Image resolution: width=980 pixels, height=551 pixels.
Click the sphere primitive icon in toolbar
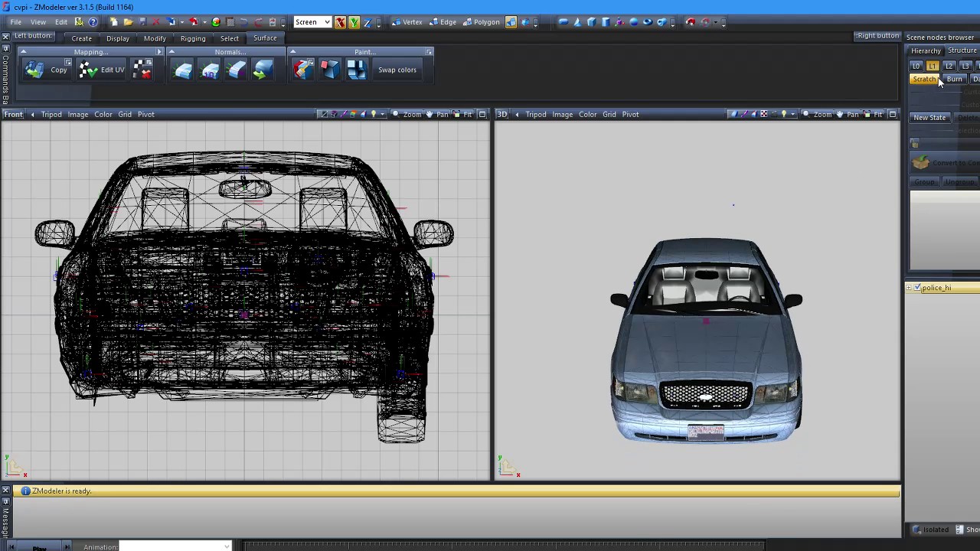pyautogui.click(x=633, y=22)
